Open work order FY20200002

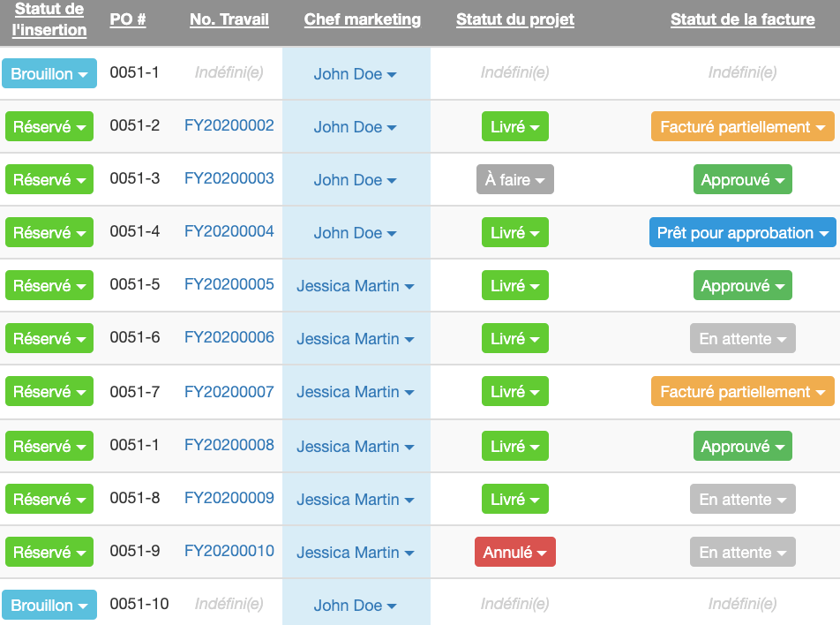pyautogui.click(x=229, y=126)
